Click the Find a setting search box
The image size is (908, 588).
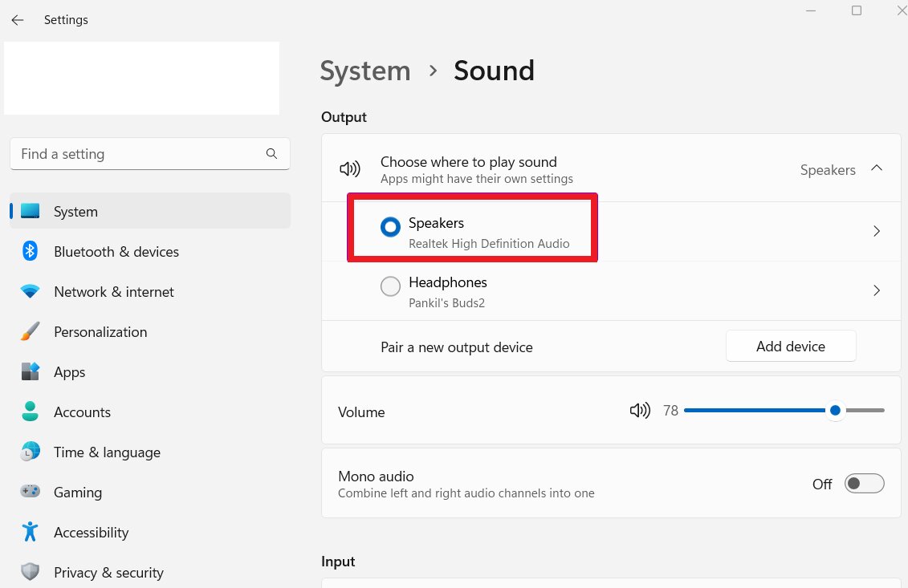point(149,153)
